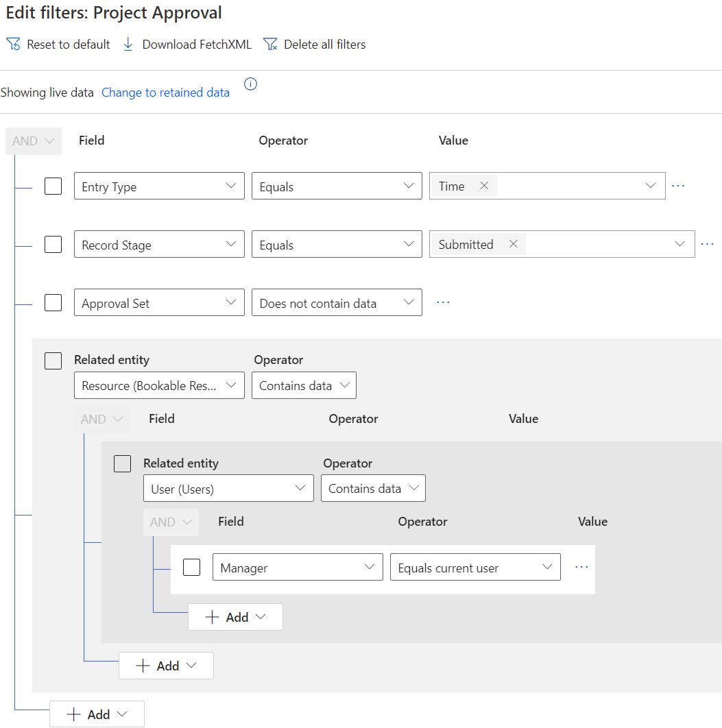Tick the Entry Type row checkbox
Viewport: 722px width, 728px height.
click(53, 186)
